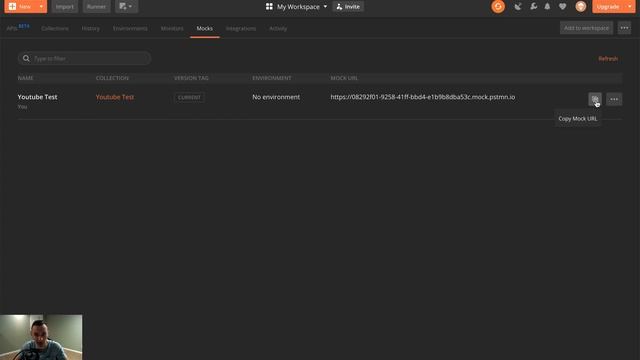Open the Youtube Test collection link

[115, 97]
